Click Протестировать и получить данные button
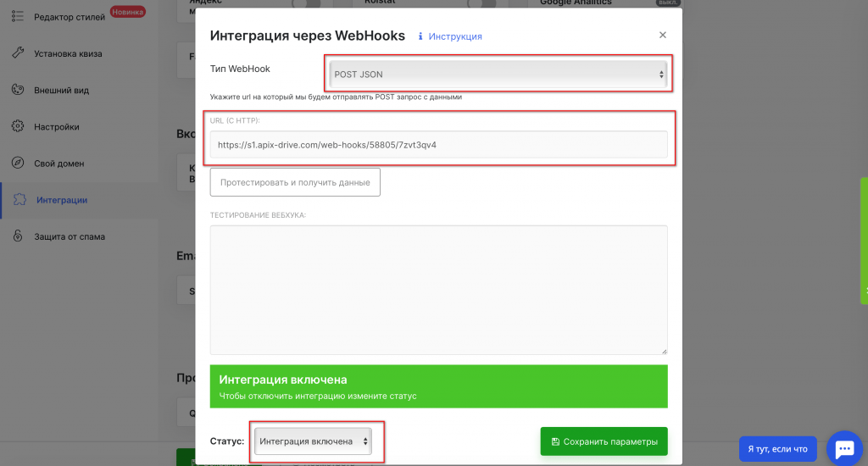868x466 pixels. [295, 182]
